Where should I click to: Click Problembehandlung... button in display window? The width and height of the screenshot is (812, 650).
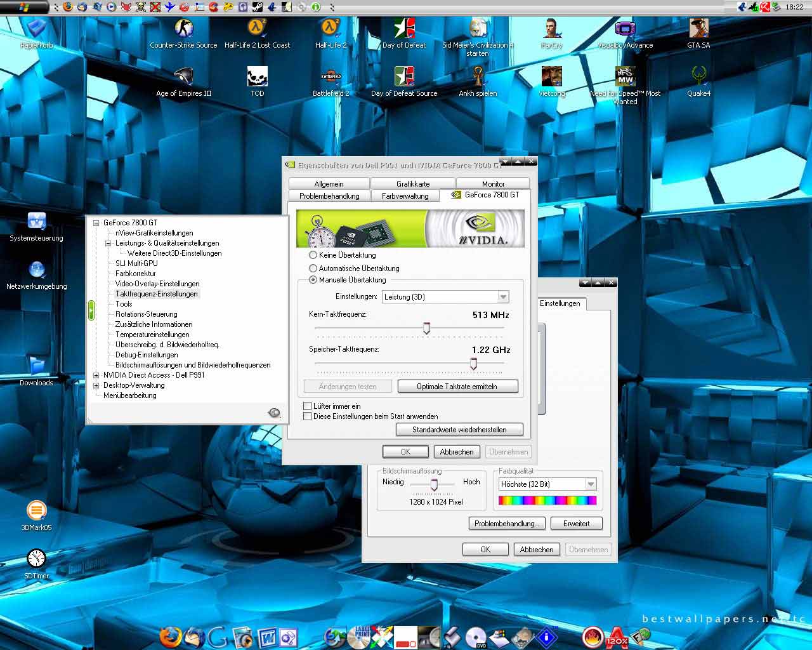point(507,524)
